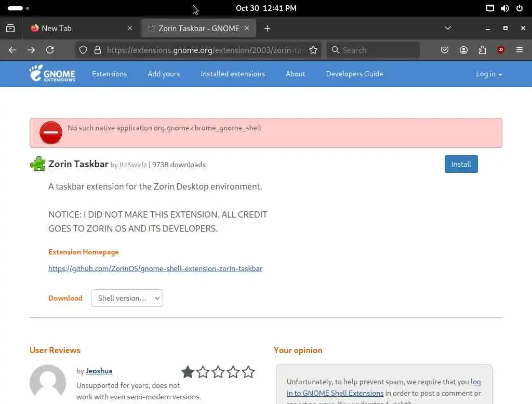The image size is (532, 404).
Task: Click the padlock site security icon
Action: (x=98, y=50)
